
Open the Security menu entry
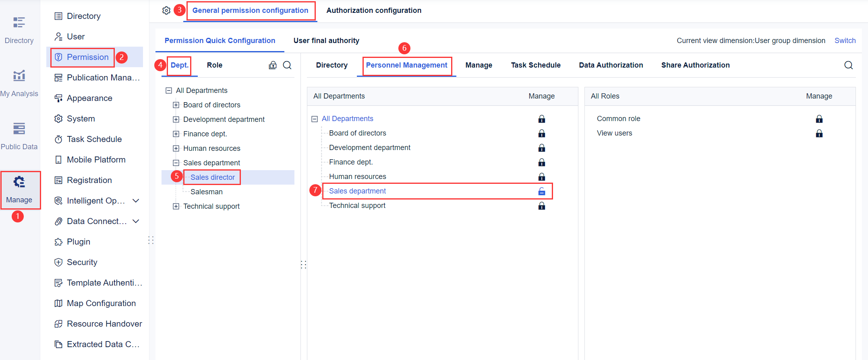(82, 262)
